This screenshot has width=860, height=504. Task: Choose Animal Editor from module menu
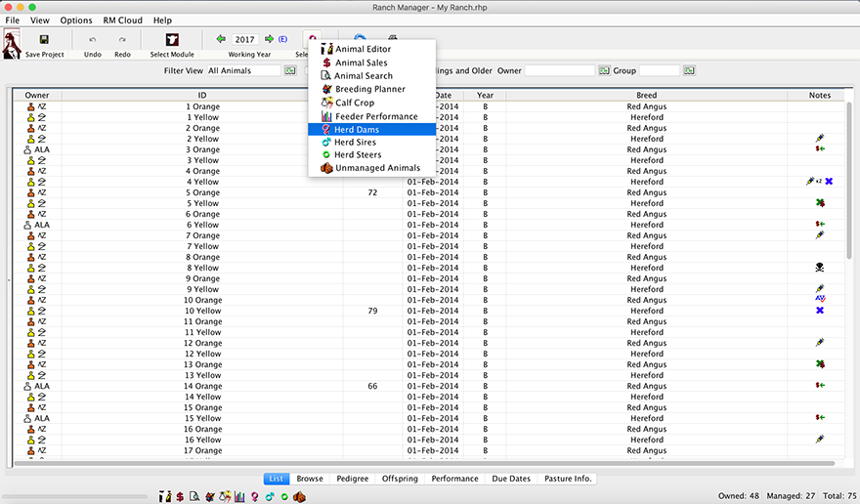(x=363, y=49)
